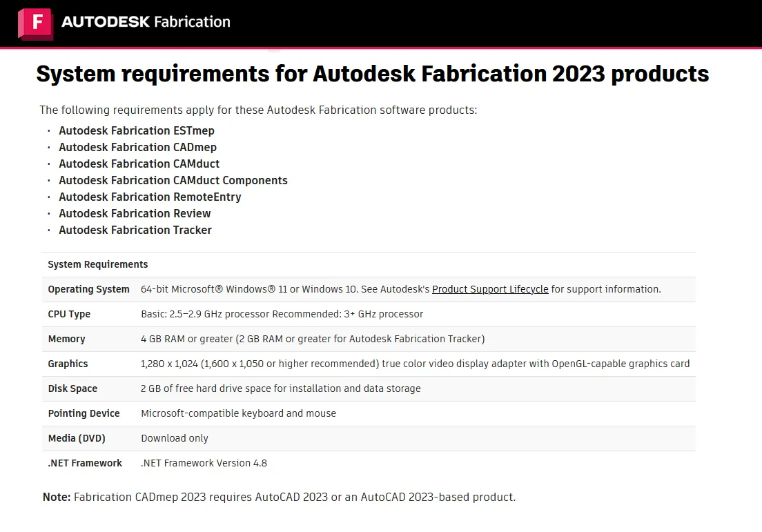Click Autodesk Fabrication CAMduct Components entry

[x=173, y=180]
